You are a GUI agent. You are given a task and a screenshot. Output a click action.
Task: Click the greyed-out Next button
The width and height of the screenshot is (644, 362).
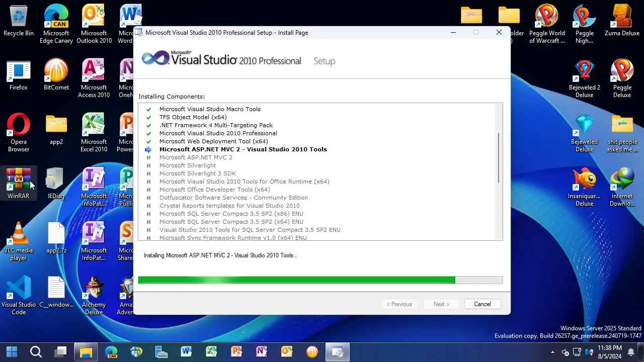(441, 304)
